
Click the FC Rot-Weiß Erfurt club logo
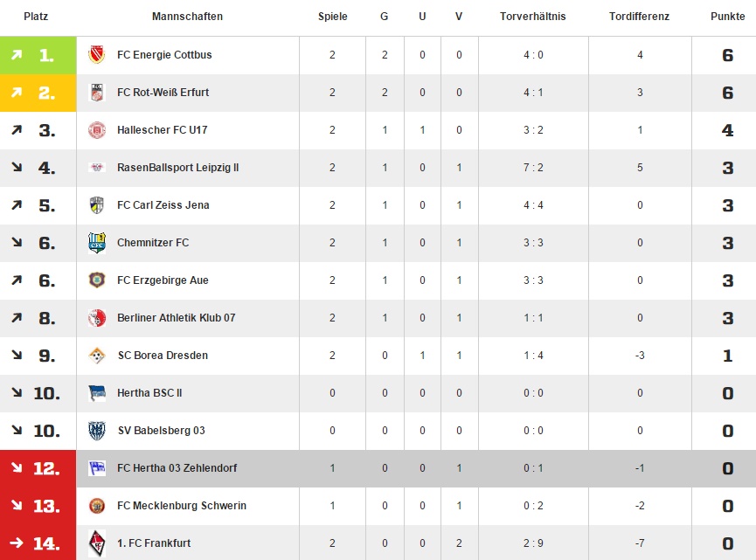(x=97, y=93)
